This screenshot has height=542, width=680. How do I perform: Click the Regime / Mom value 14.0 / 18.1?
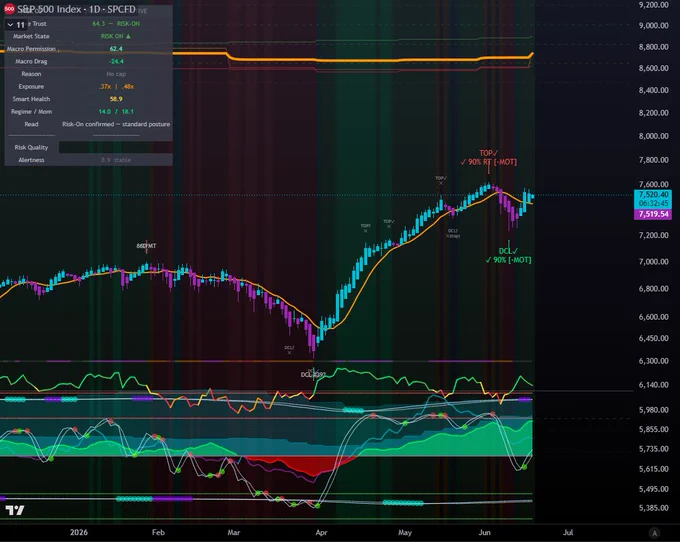(116, 112)
